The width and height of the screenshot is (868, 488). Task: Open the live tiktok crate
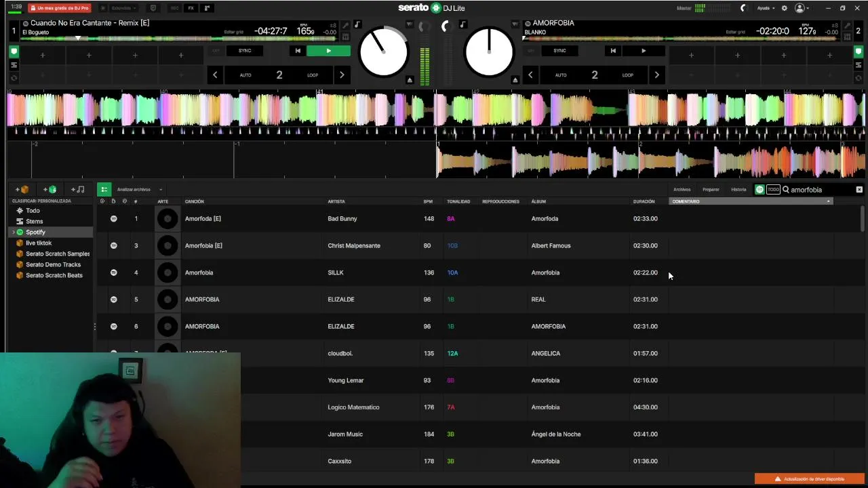click(52, 243)
